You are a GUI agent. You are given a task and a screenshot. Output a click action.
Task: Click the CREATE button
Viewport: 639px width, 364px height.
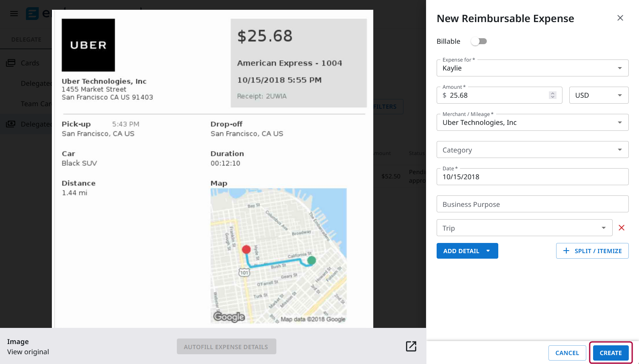pos(611,353)
